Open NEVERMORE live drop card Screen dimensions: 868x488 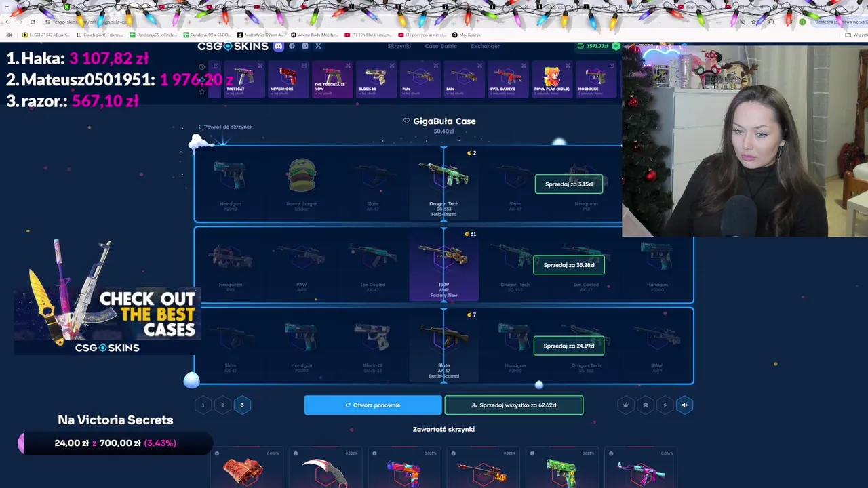288,79
